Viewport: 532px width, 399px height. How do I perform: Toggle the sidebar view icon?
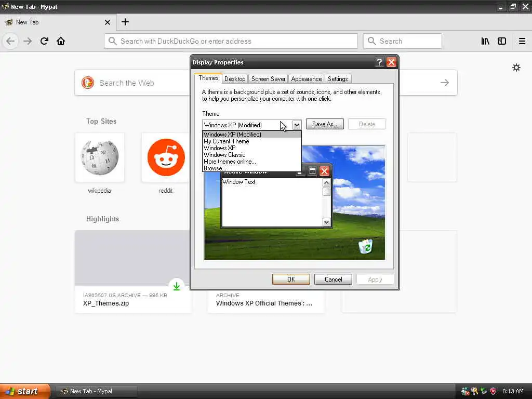[502, 42]
